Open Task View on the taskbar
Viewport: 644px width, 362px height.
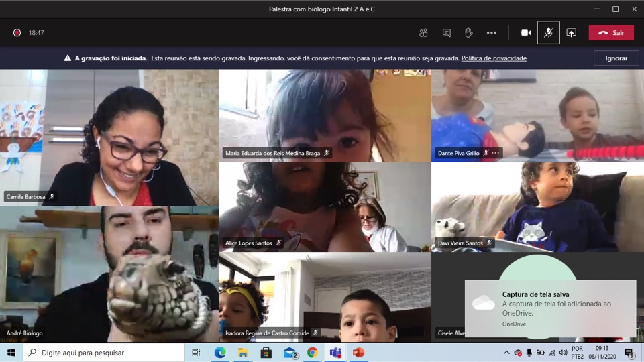point(196,353)
